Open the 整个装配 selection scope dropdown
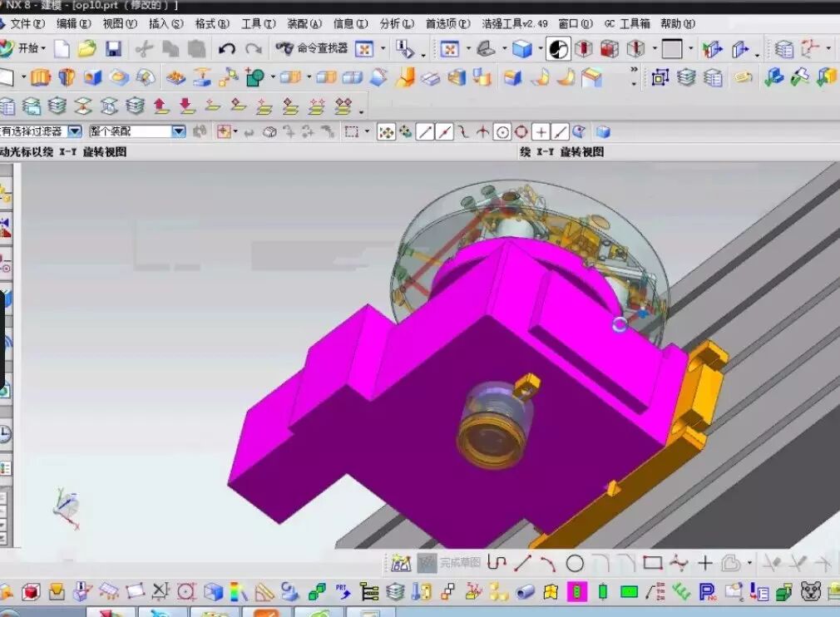The width and height of the screenshot is (840, 617). [179, 131]
